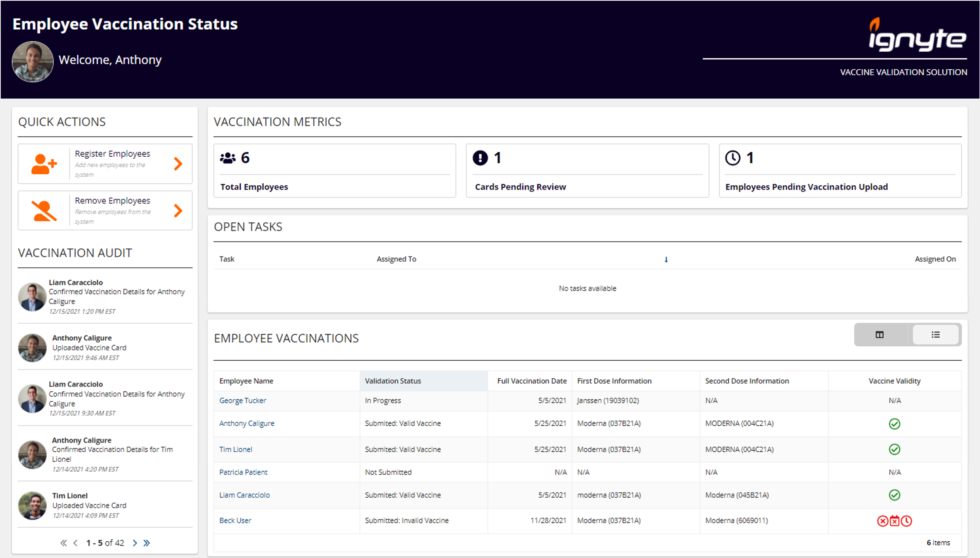Click the Register Employees add-user icon

[x=44, y=164]
